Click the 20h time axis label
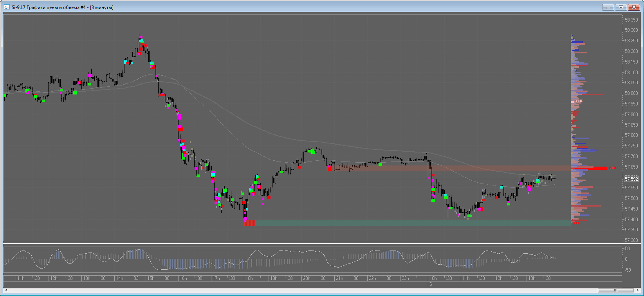Image resolution: width=644 pixels, height=296 pixels. [x=306, y=278]
